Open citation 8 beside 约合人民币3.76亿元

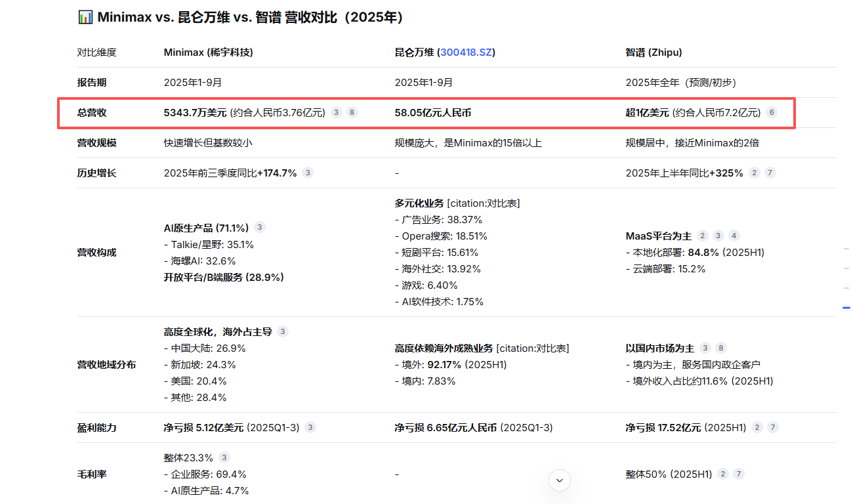tap(352, 112)
